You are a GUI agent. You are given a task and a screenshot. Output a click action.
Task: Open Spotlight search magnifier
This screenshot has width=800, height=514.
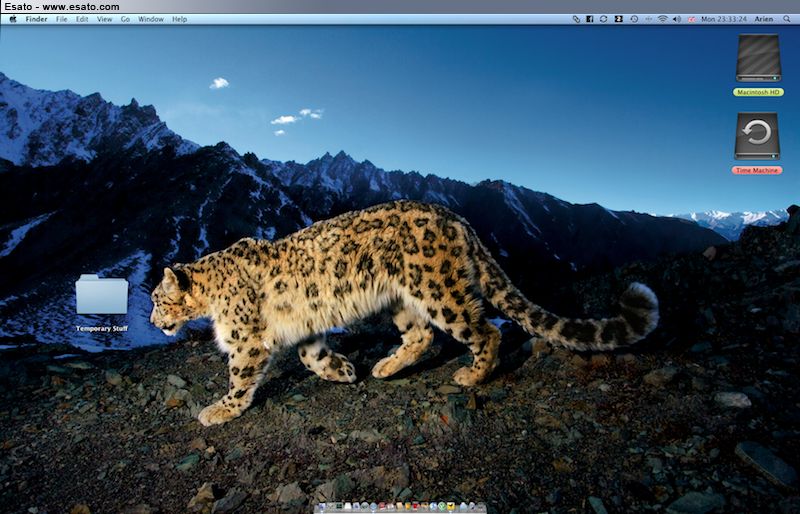pos(787,19)
